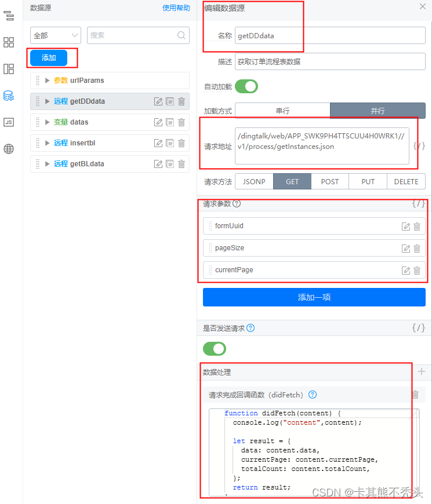Bind variable for request address
432x504 pixels.
(419, 146)
